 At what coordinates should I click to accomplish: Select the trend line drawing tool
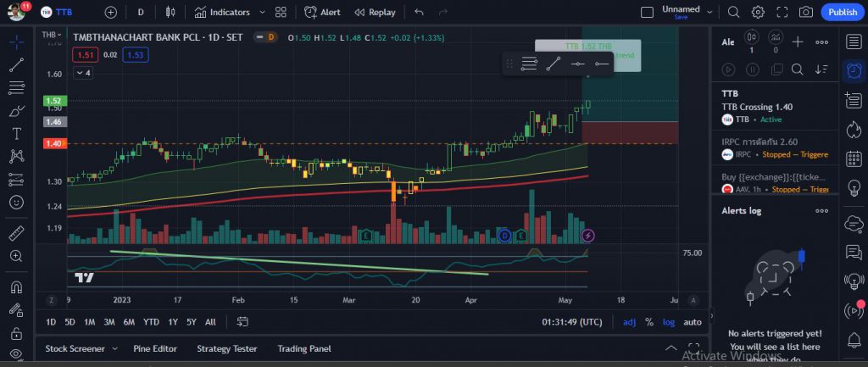[x=17, y=64]
